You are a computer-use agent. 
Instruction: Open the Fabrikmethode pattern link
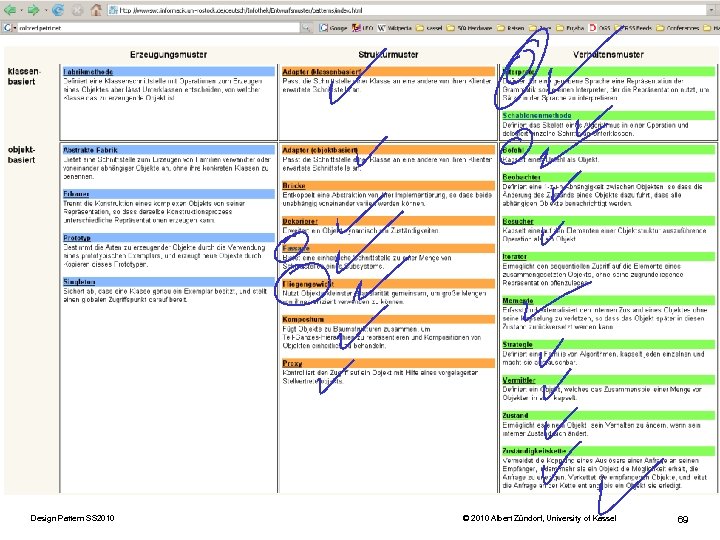(88, 72)
